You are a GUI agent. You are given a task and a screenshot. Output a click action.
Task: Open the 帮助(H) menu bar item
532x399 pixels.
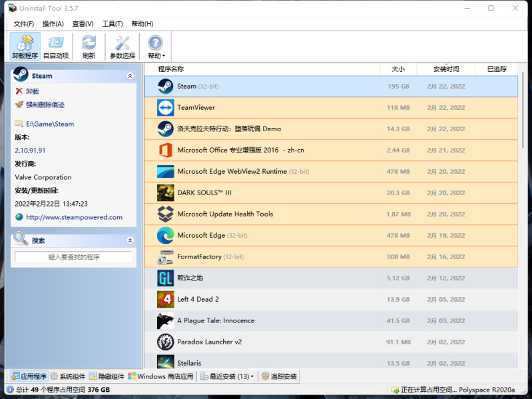(x=142, y=24)
